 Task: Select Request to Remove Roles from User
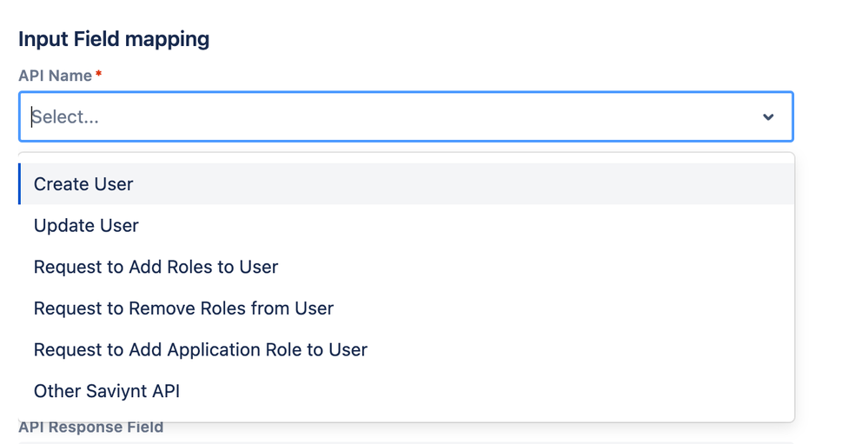407,308
